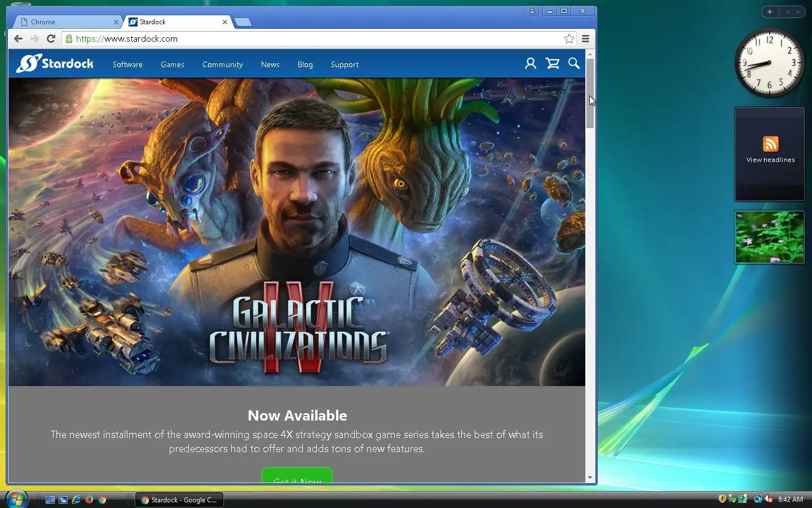Open the Software menu
The width and height of the screenshot is (812, 508).
point(127,64)
